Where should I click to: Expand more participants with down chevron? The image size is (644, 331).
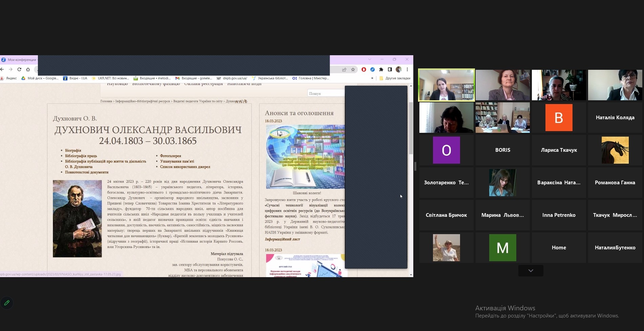pos(531,271)
